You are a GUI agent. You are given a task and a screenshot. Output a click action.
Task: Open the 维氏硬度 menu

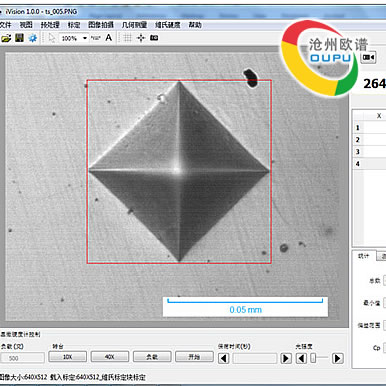click(168, 25)
